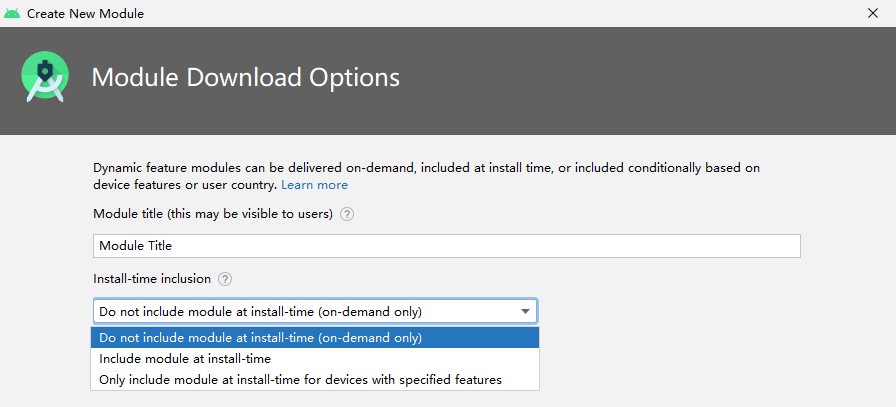Select highlighted 'Do not include module' list option
Screen dimensions: 896x407
[x=260, y=337]
